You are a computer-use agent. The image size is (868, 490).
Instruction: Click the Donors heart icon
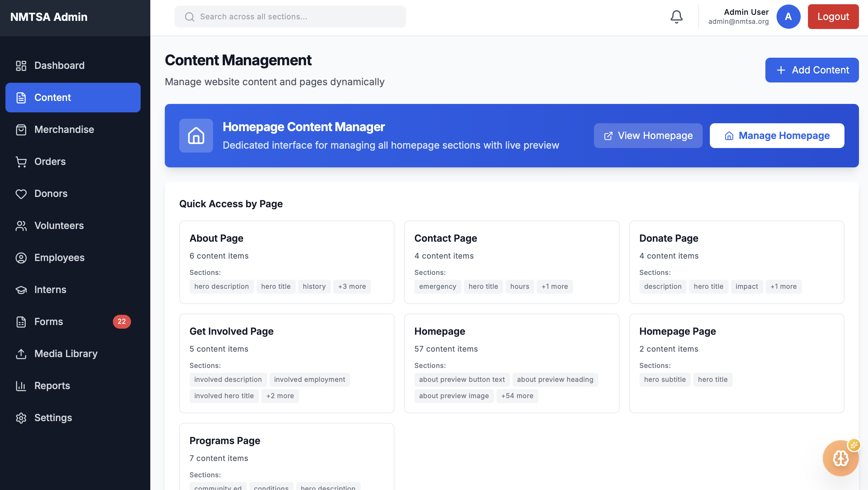click(21, 194)
